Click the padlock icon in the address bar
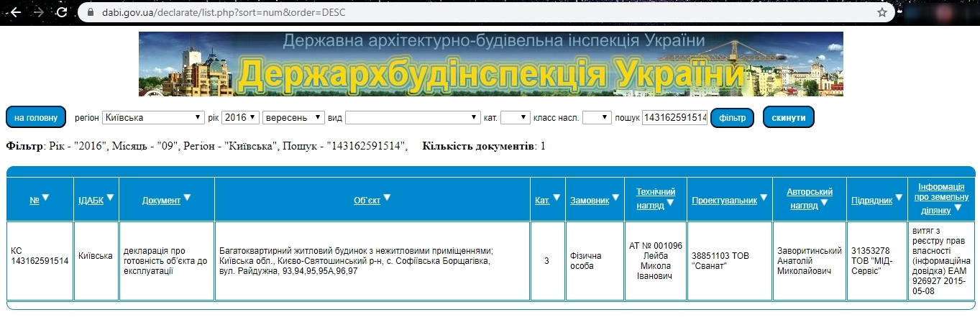The width and height of the screenshot is (980, 325). [x=90, y=12]
